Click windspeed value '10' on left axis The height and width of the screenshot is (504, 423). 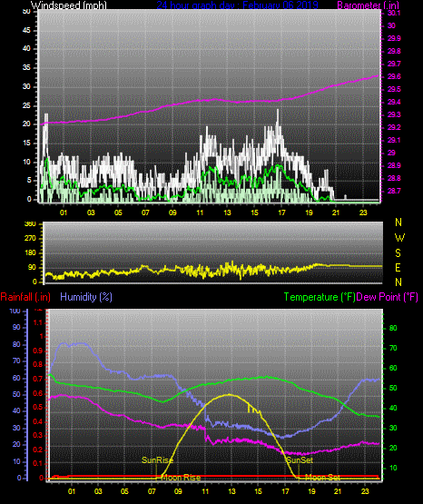coord(26,162)
